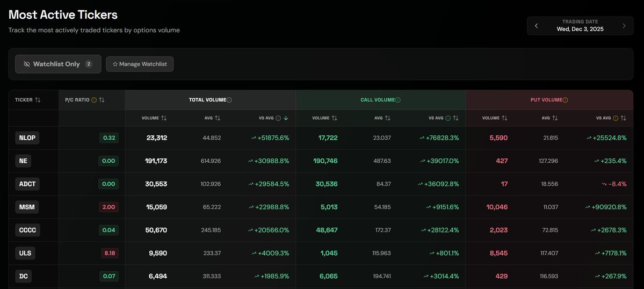Viewport: 644px width, 289px height.
Task: Sort by Put Volume's Volume column
Action: pos(505,118)
